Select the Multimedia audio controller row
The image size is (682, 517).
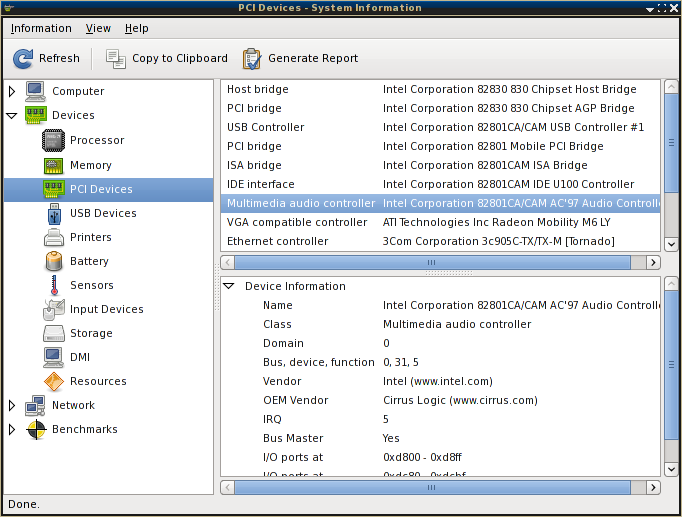[441, 203]
